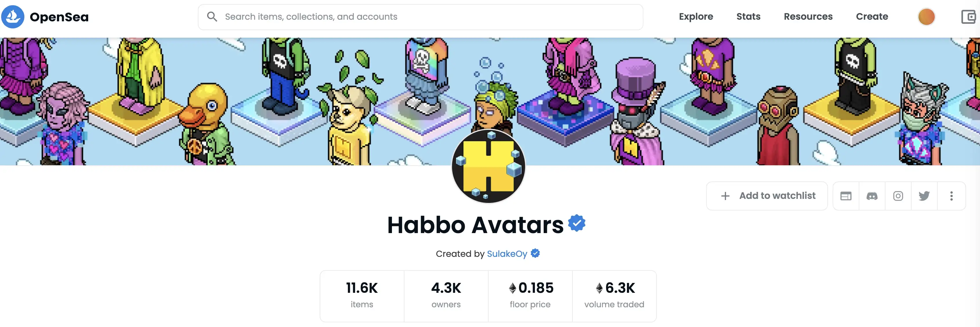Open the Explore menu
This screenshot has width=980, height=327.
pyautogui.click(x=696, y=17)
